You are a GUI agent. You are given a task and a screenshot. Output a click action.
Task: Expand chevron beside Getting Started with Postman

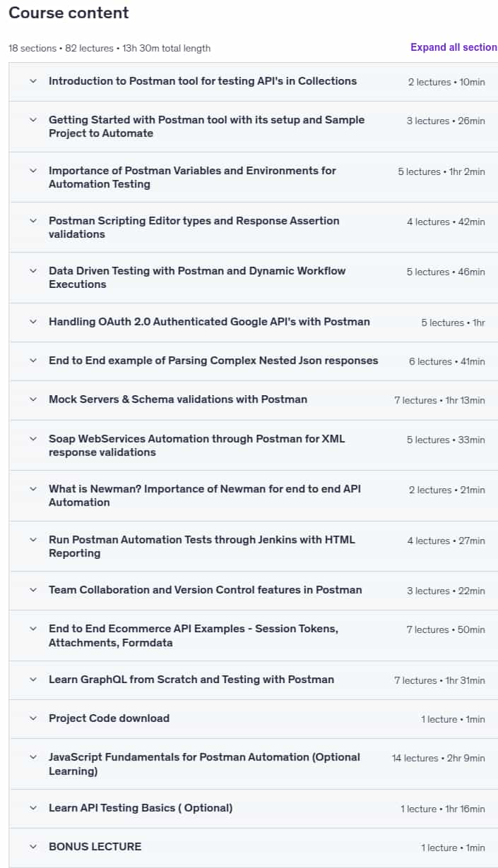[32, 120]
